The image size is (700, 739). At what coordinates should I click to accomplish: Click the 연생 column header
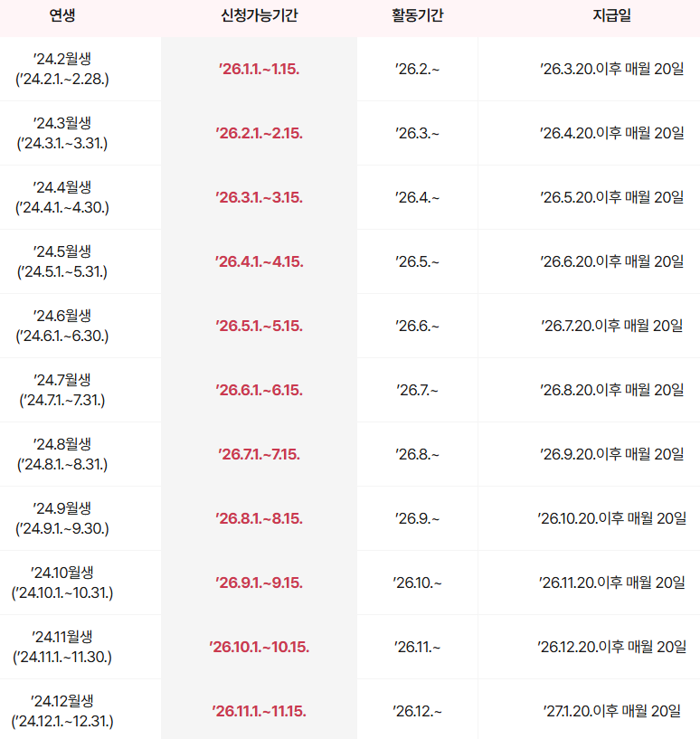click(x=61, y=16)
